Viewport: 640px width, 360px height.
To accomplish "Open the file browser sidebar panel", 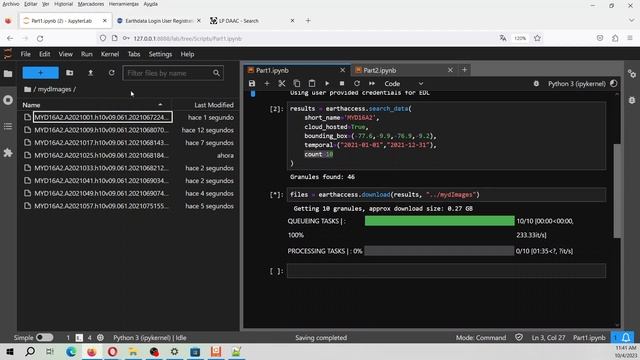I will [8, 74].
